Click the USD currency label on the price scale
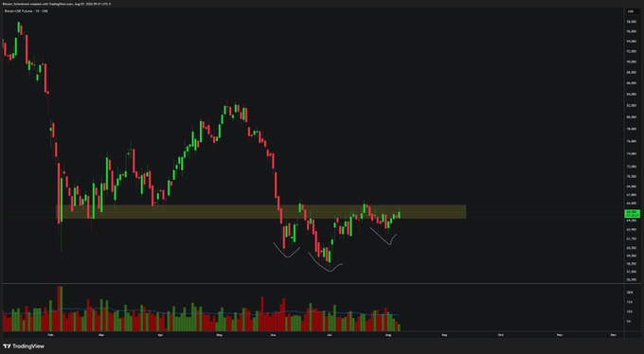This screenshot has height=354, width=644. [632, 11]
